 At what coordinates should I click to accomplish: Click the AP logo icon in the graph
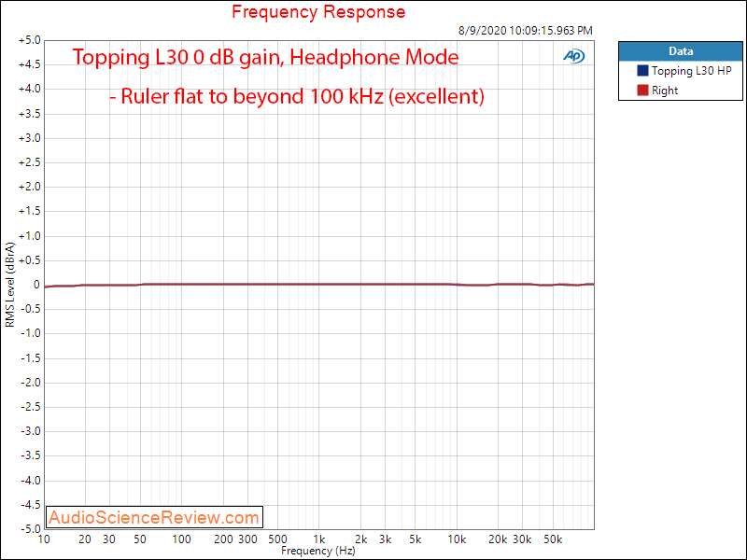[573, 56]
